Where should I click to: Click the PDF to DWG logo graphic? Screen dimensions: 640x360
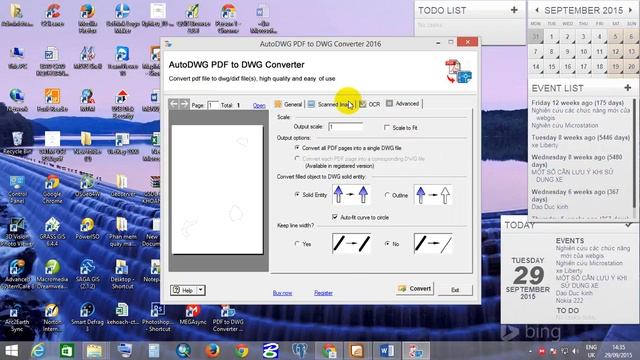click(458, 71)
